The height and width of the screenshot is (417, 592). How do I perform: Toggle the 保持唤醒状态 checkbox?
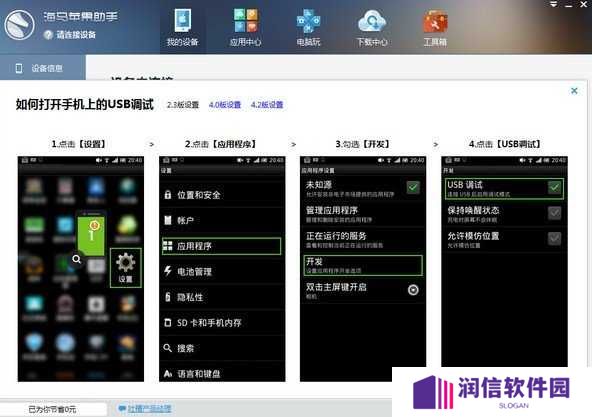pos(555,213)
